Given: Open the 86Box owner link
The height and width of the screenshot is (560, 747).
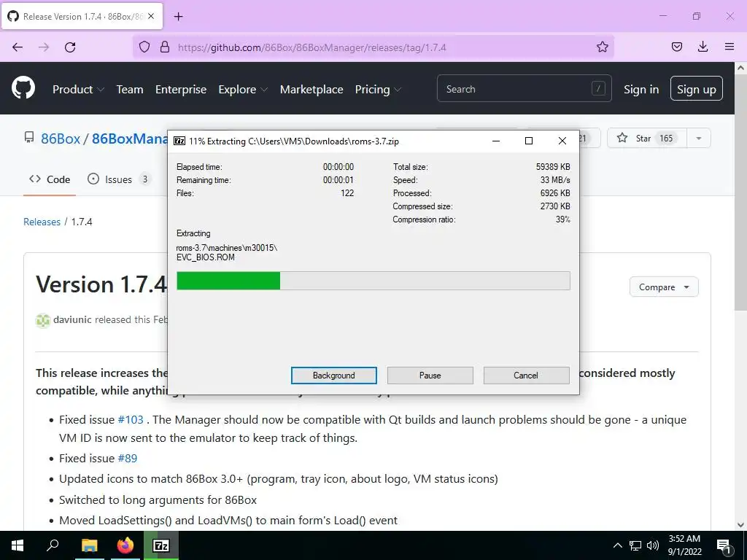Looking at the screenshot, I should (x=61, y=138).
